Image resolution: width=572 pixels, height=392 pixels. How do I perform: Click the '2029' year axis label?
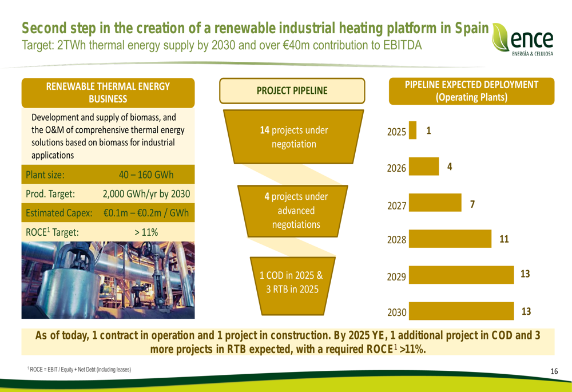[396, 277]
